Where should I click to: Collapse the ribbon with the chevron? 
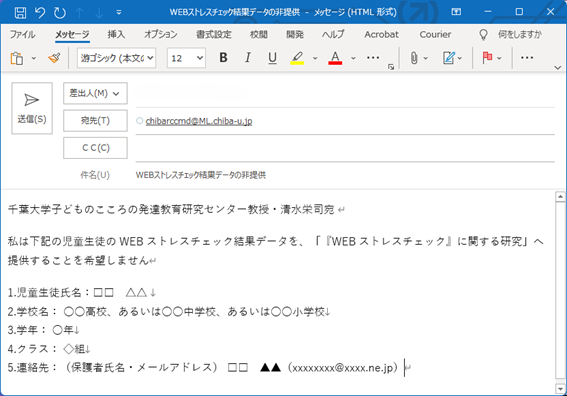(558, 67)
